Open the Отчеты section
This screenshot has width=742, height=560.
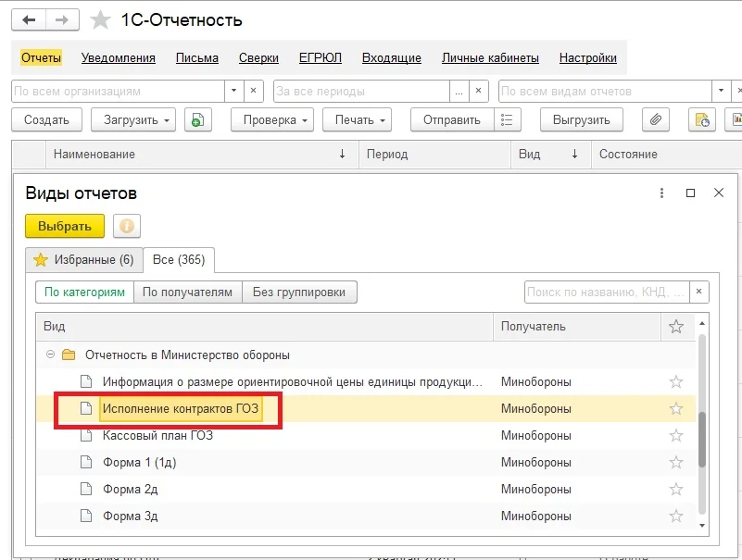[41, 57]
